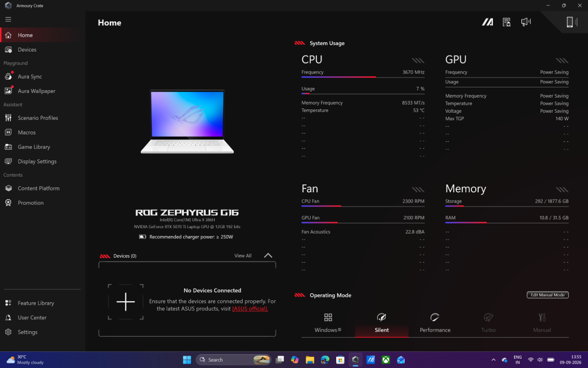Open Macros in the sidebar
588x368 pixels.
point(42,132)
